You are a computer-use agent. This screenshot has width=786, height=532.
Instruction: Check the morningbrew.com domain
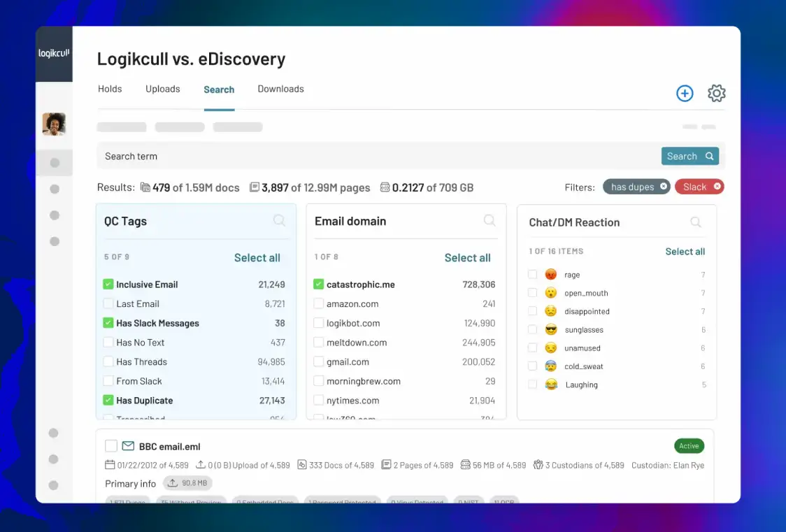click(318, 381)
